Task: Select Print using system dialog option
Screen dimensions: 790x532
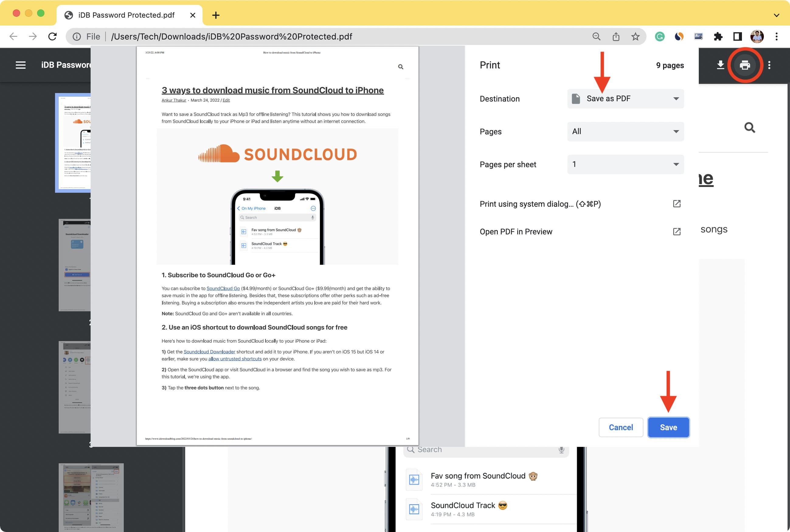Action: 580,204
